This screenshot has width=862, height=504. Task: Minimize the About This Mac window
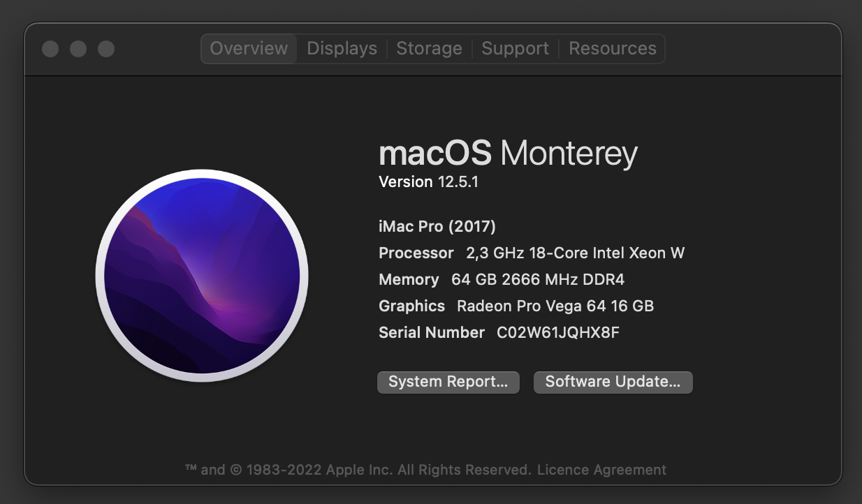[x=78, y=49]
